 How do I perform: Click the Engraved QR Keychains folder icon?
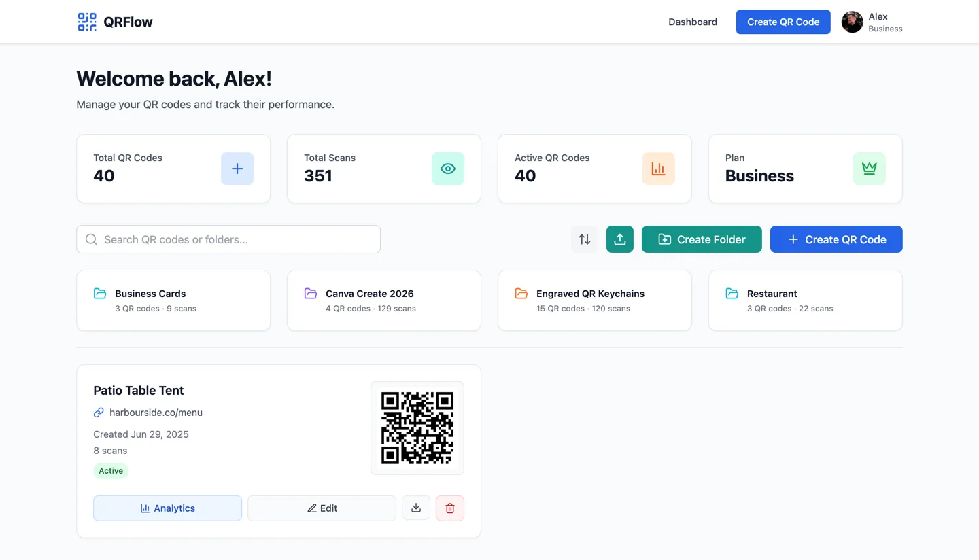(x=521, y=294)
